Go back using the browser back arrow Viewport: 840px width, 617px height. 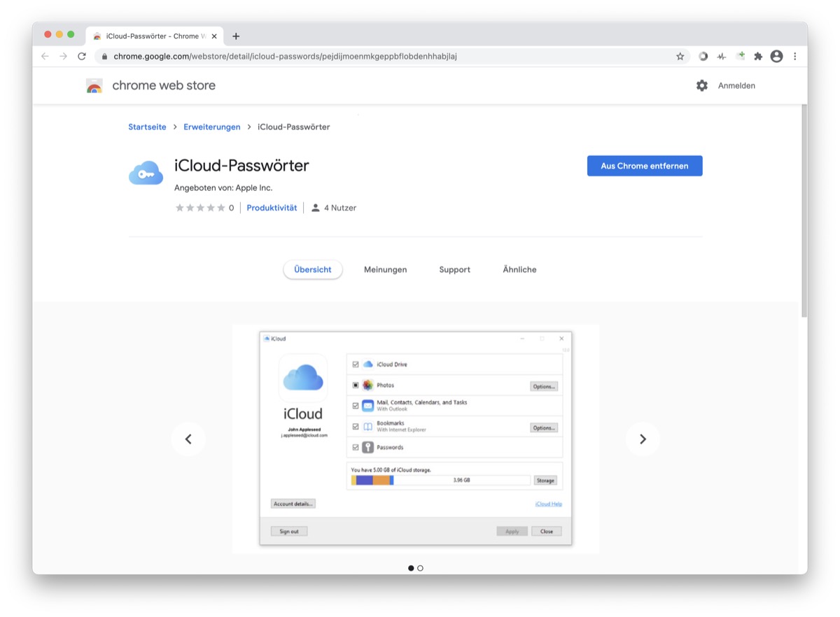click(45, 57)
